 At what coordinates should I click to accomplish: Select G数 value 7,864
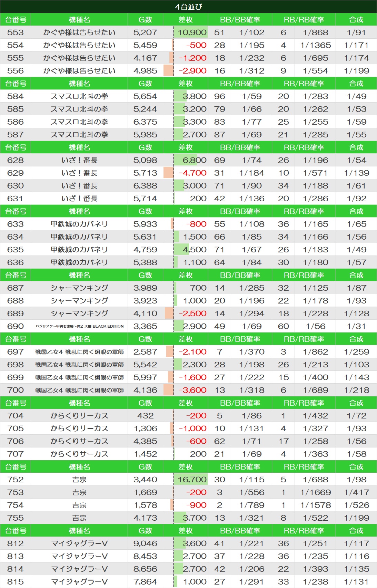click(145, 582)
